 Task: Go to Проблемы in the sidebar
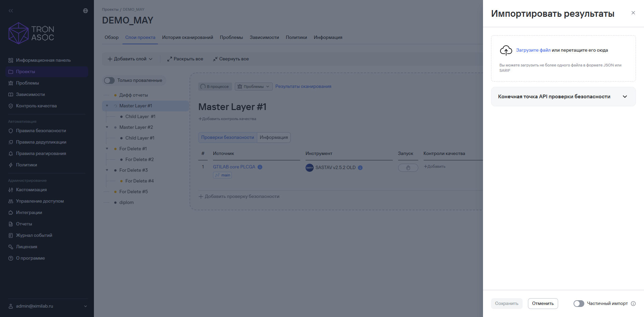[x=47, y=83]
